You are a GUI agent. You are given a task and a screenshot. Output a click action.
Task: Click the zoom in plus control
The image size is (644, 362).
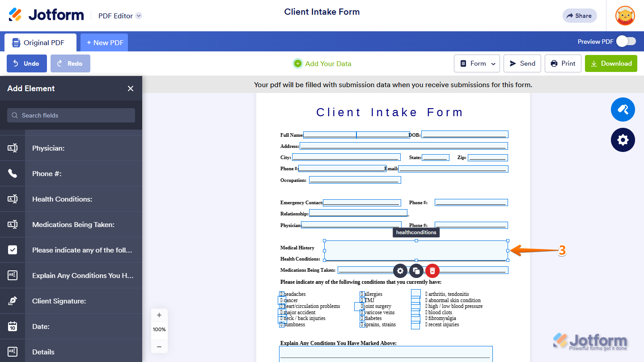(159, 315)
